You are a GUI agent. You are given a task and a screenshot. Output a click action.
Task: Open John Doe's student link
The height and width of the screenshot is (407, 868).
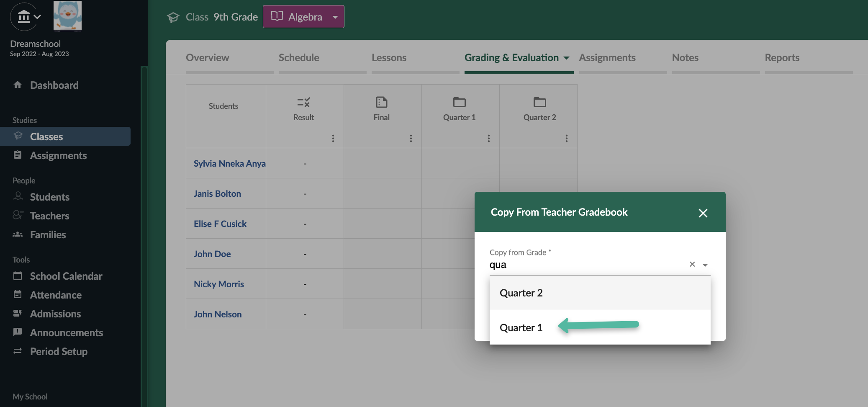tap(212, 254)
